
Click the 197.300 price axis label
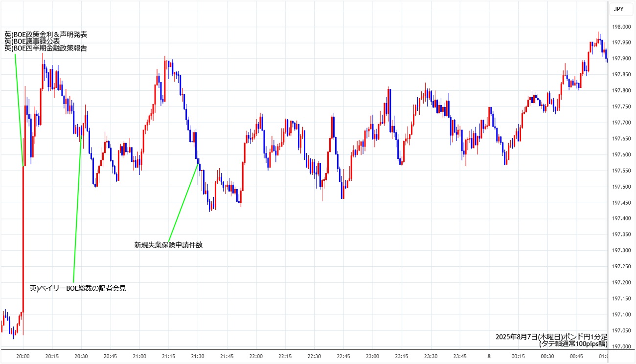[621, 251]
